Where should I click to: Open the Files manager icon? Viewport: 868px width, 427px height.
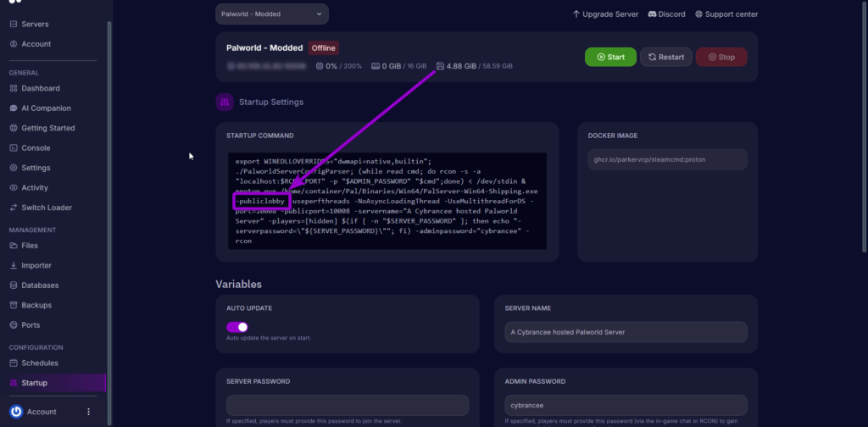pos(14,246)
